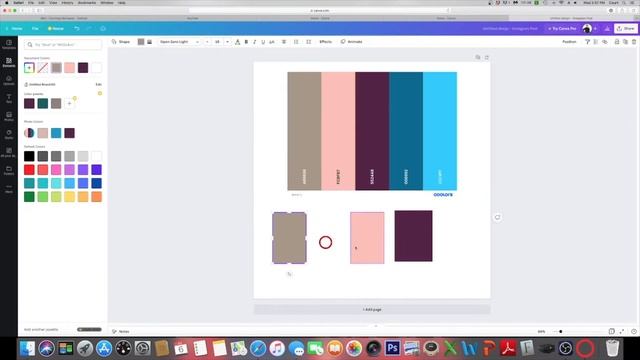Open letter and line spacing options
This screenshot has height=360, width=640.
pyautogui.click(x=309, y=42)
